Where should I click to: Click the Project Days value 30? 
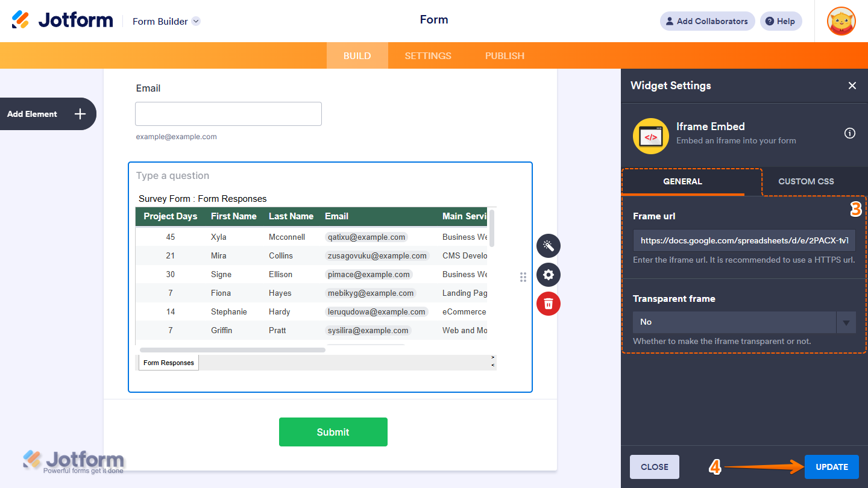(171, 275)
